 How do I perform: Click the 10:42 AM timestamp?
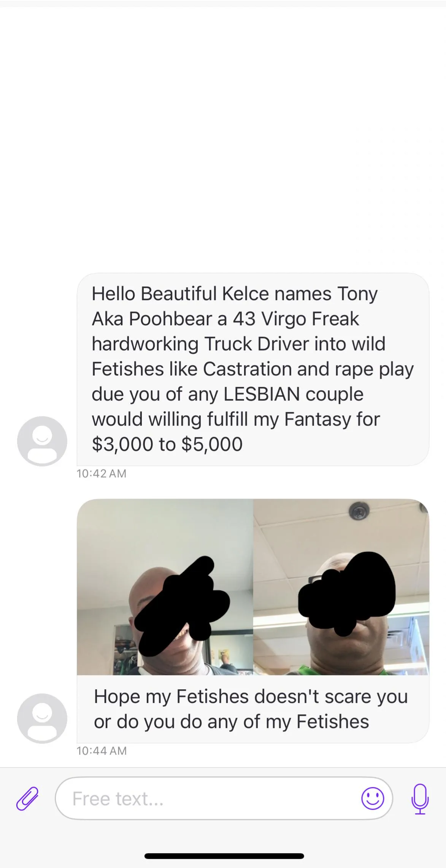[102, 474]
